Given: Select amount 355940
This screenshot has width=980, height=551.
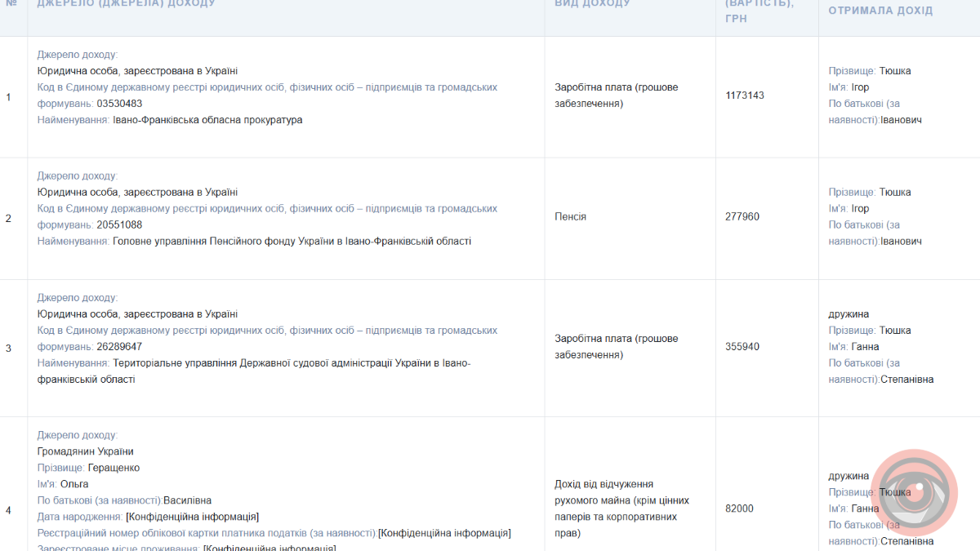Looking at the screenshot, I should (x=742, y=347).
